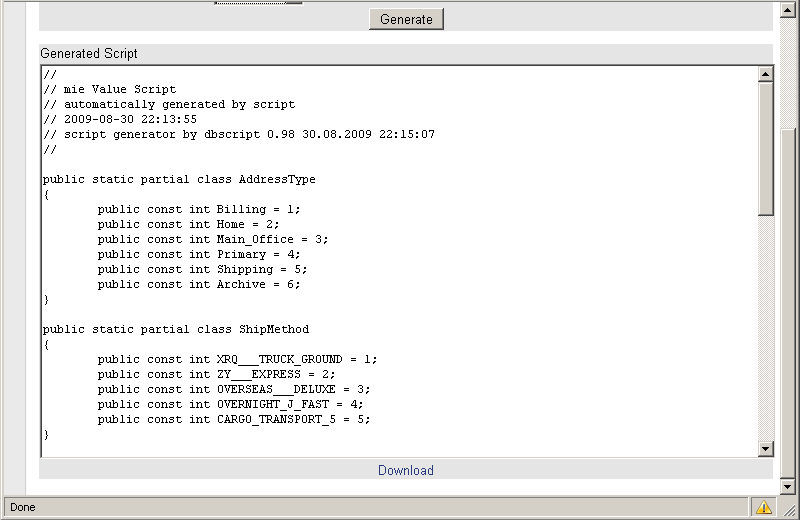Image resolution: width=800 pixels, height=520 pixels.
Task: Click the Generate button
Action: (x=406, y=19)
